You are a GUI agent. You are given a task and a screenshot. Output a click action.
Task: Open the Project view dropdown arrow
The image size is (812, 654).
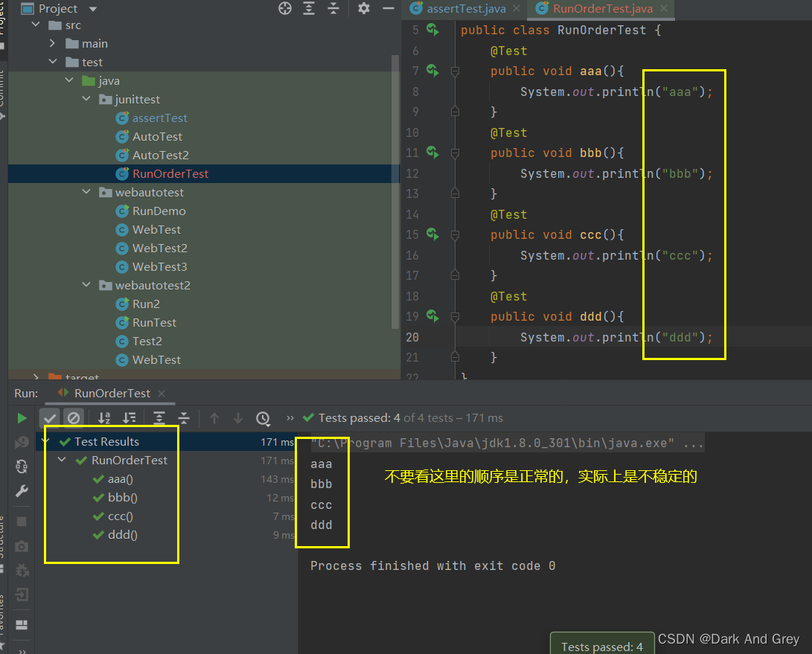pyautogui.click(x=93, y=9)
